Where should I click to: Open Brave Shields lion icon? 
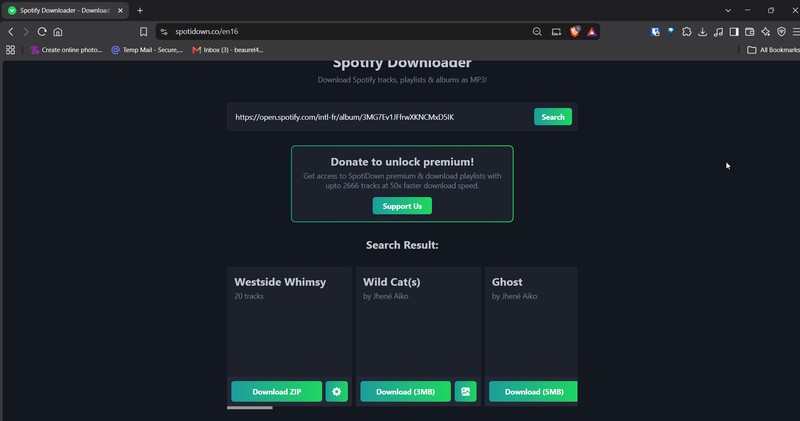pyautogui.click(x=575, y=32)
